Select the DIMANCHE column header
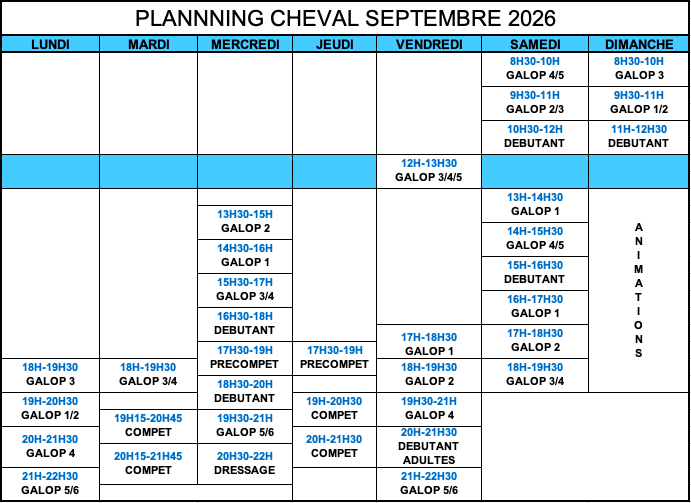 638,45
